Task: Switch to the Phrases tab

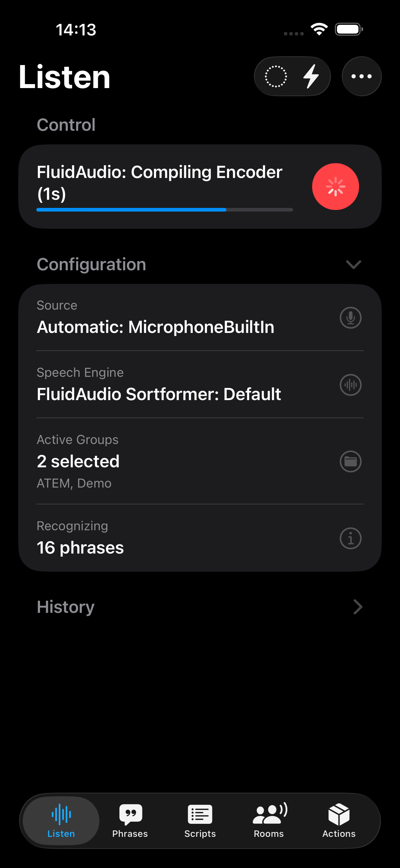Action: click(x=130, y=821)
